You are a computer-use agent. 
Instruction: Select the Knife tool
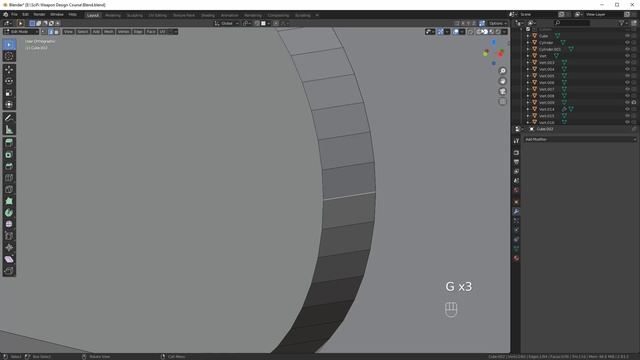(x=9, y=189)
